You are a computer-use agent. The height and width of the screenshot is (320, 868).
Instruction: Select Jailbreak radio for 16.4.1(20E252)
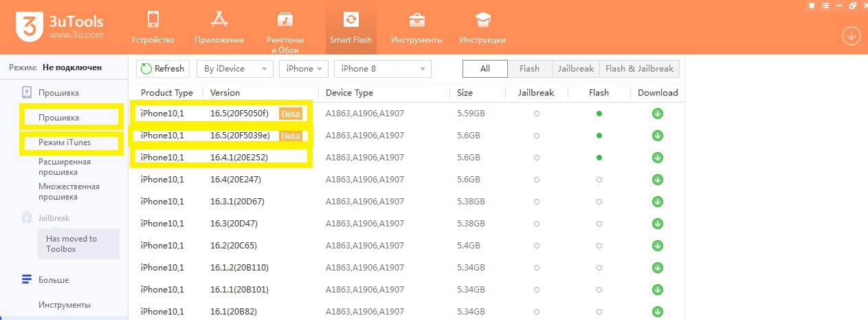pos(536,158)
